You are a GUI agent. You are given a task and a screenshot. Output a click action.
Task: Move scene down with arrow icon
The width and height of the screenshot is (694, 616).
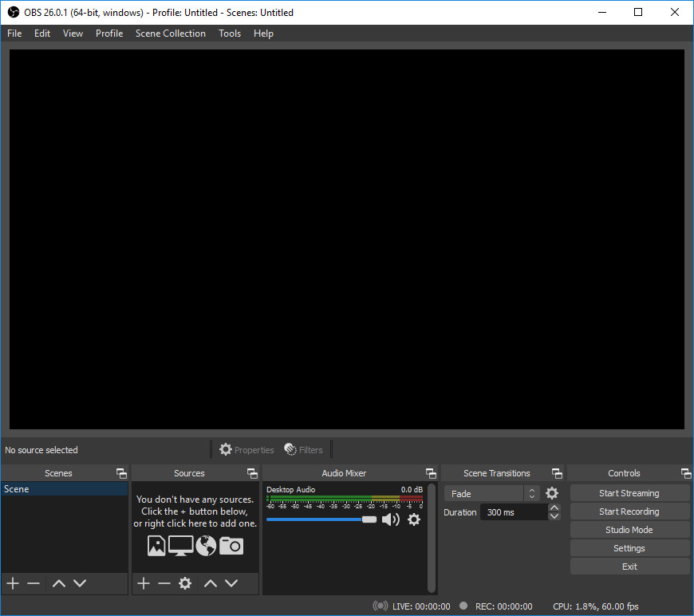point(80,583)
